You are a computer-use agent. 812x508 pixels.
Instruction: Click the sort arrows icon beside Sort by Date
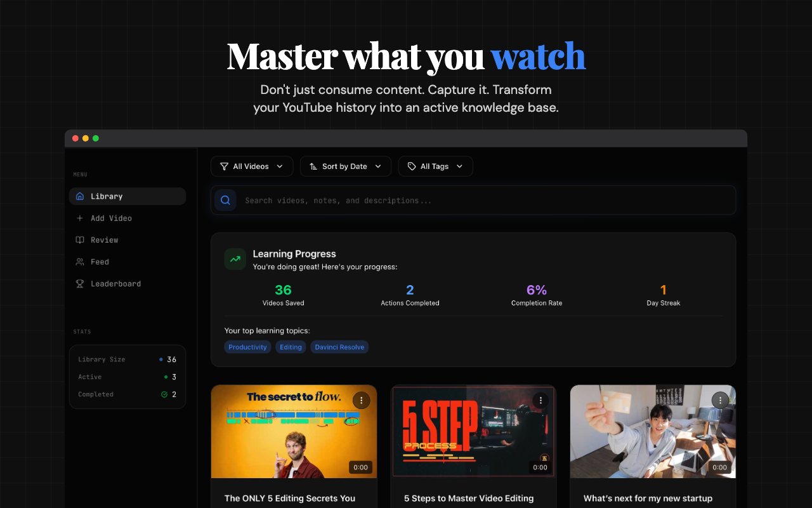tap(313, 166)
